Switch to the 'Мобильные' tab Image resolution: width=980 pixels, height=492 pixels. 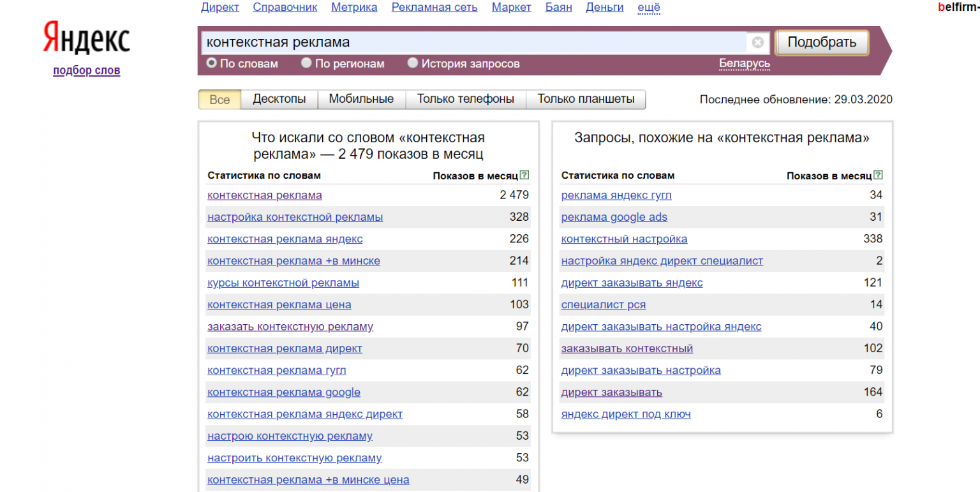tap(361, 99)
